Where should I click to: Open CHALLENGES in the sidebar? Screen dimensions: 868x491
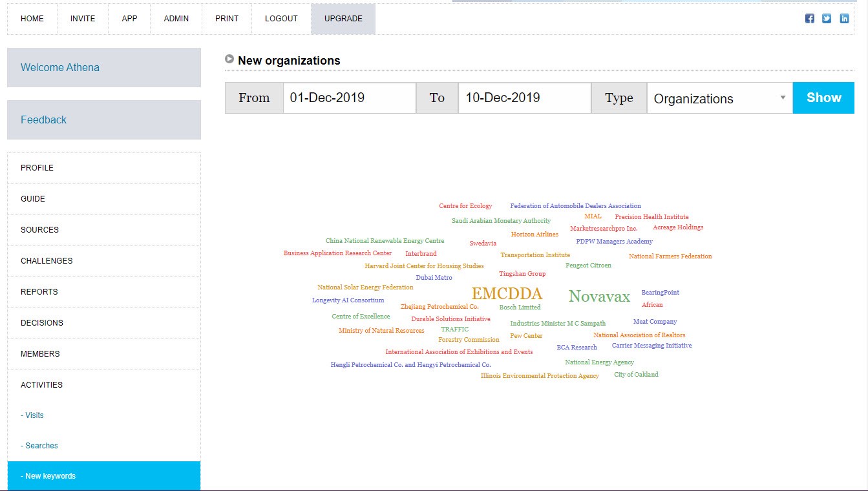104,261
